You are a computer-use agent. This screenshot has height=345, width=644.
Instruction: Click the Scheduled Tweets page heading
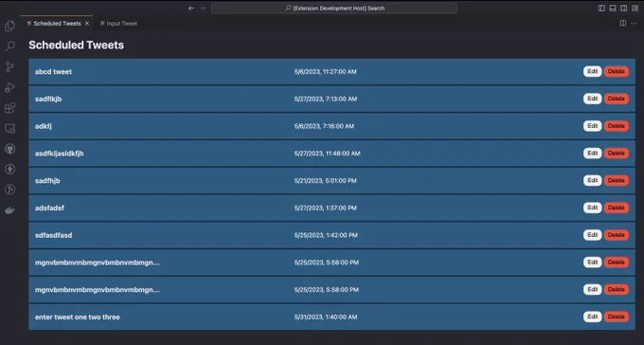point(77,45)
